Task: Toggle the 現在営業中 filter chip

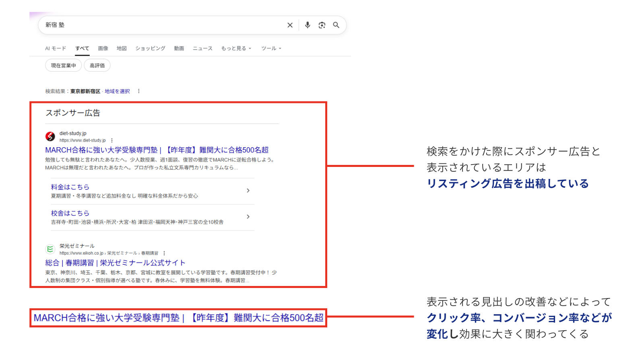Action: tap(63, 66)
